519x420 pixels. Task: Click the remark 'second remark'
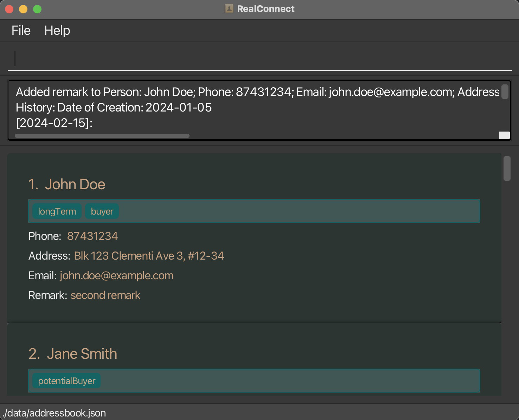tap(105, 295)
